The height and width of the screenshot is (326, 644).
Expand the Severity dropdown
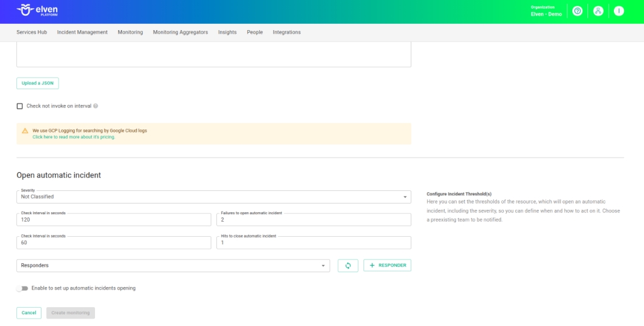click(x=214, y=197)
